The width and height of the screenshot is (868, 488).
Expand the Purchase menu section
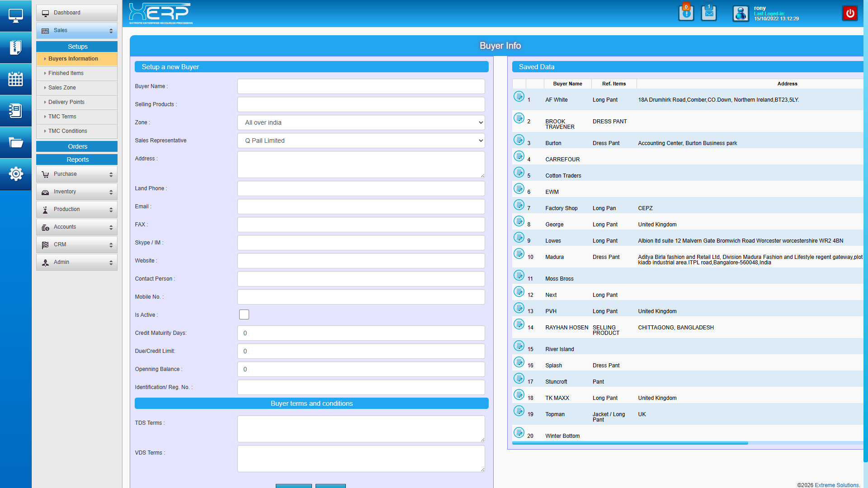pos(77,174)
